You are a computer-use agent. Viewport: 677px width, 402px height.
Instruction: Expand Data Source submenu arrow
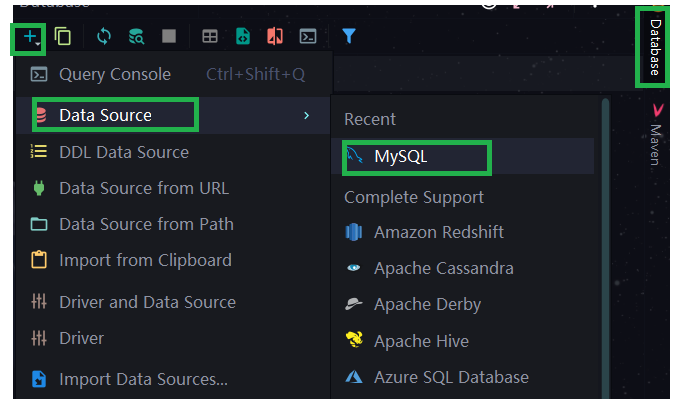(307, 116)
